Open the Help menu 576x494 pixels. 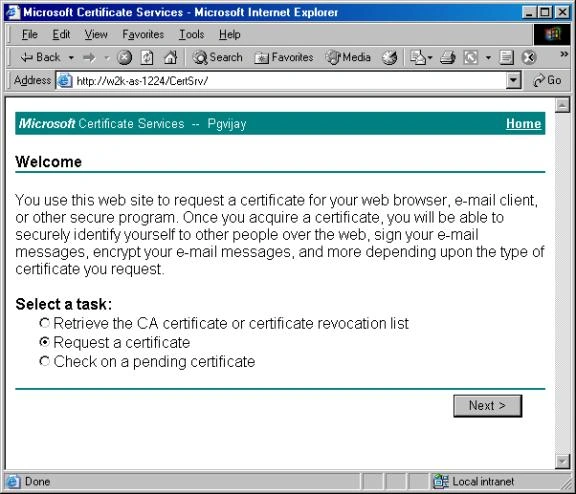[230, 34]
